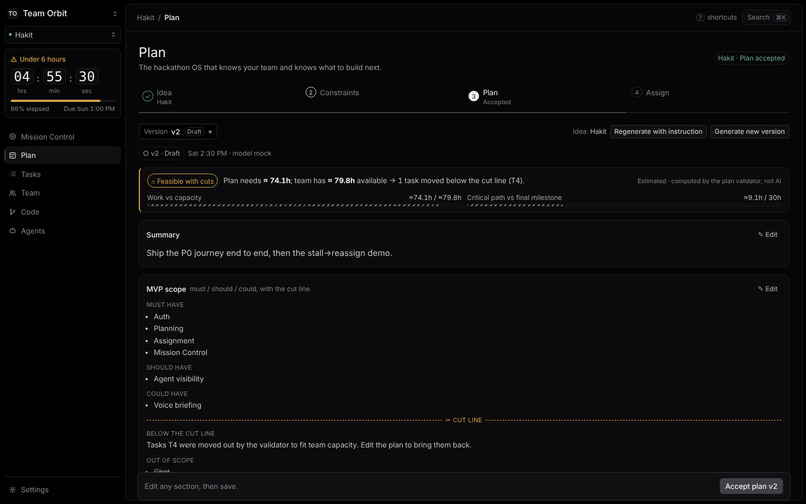Click the 'Assignment' must-have item
Screen dimensions: 806x504
(174, 341)
